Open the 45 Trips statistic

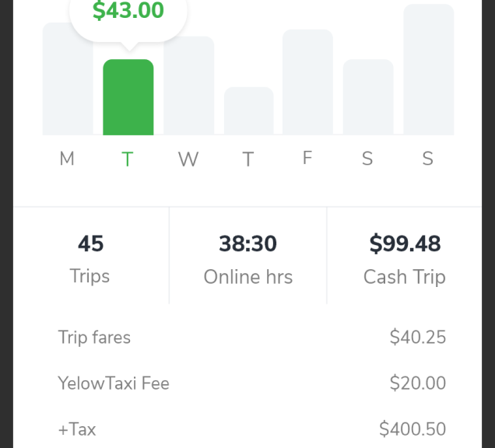click(x=90, y=256)
